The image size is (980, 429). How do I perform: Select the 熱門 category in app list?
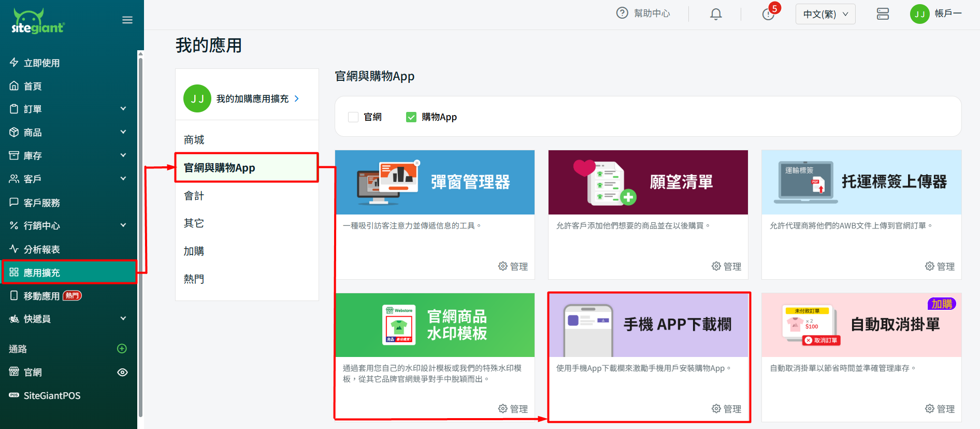tap(194, 279)
